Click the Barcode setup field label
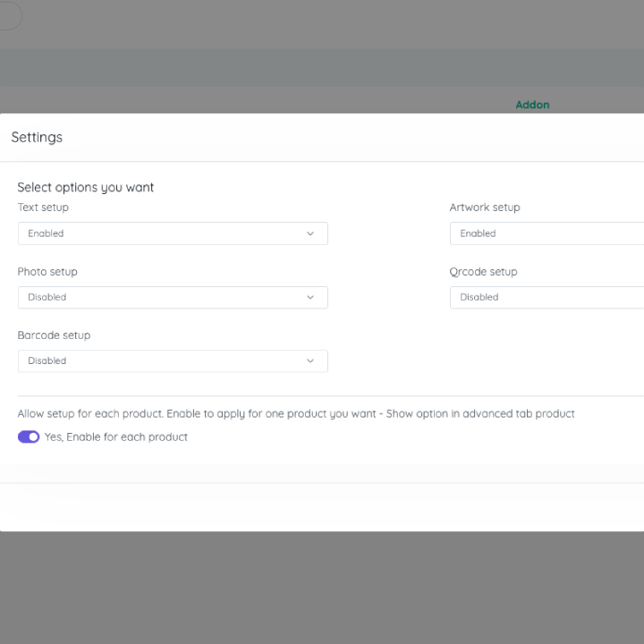644x644 pixels. point(54,335)
